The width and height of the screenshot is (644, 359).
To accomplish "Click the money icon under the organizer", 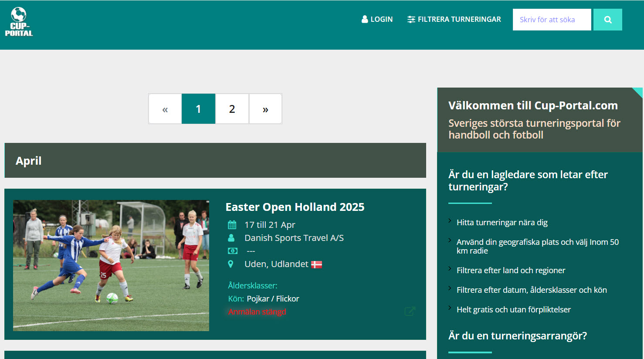I will coord(232,251).
